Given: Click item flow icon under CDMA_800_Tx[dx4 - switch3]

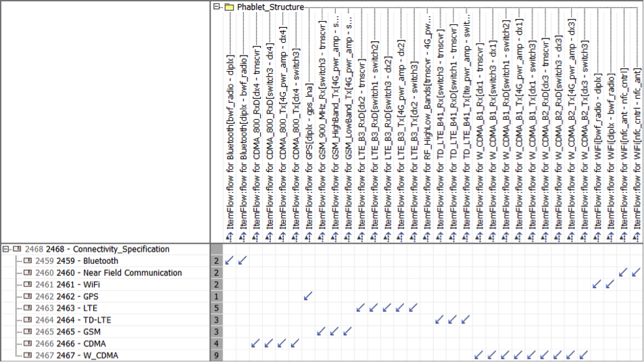Looking at the screenshot, I should coord(295,237).
